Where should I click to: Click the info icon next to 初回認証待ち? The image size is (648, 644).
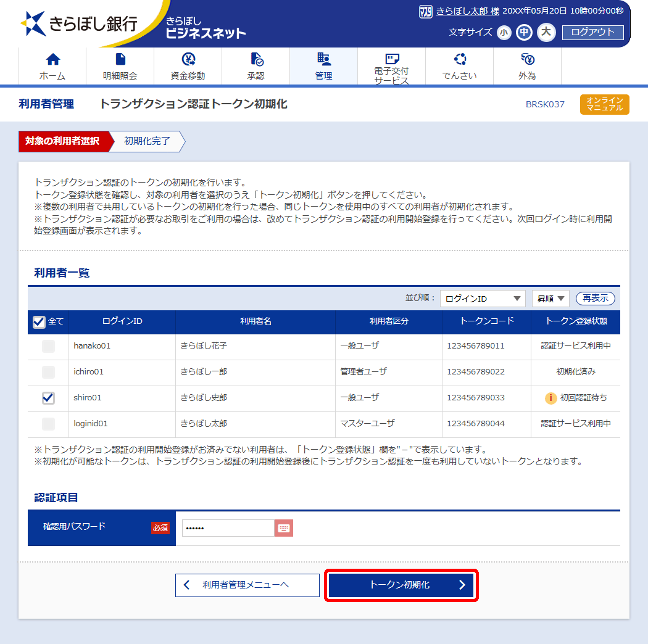pos(550,398)
